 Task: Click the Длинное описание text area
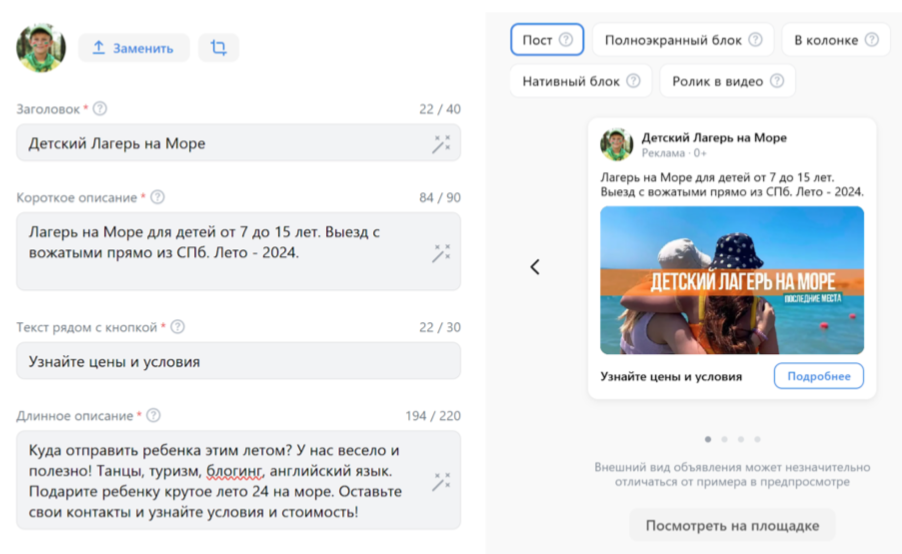click(238, 480)
